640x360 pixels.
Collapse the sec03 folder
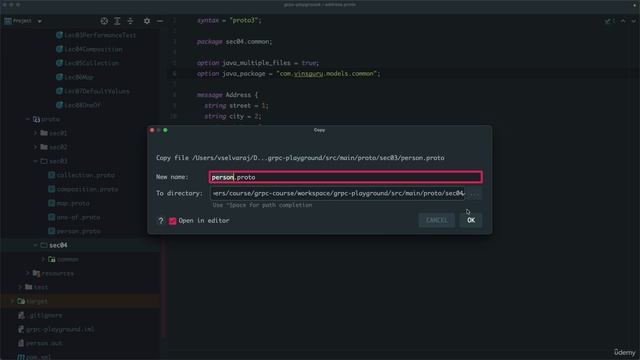point(35,161)
